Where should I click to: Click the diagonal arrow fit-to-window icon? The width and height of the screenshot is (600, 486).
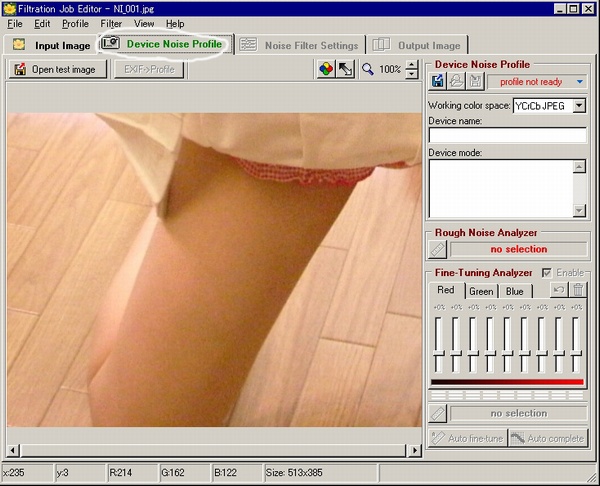(346, 69)
